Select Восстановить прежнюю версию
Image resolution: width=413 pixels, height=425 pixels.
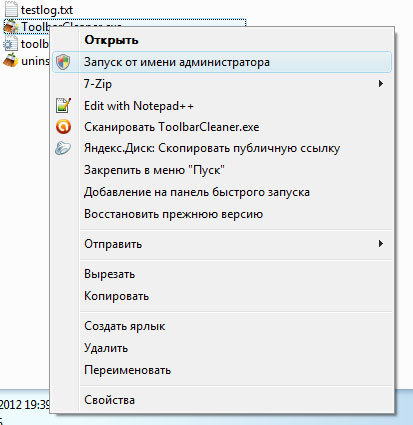[x=222, y=214]
